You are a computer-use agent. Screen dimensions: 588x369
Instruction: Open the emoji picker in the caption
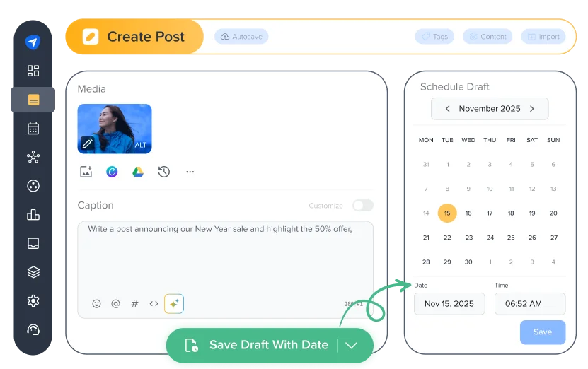(x=97, y=304)
